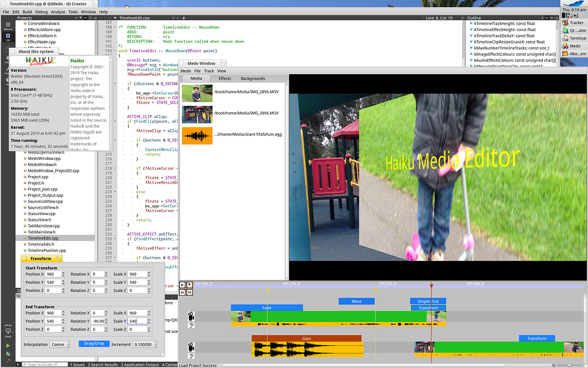Click the Haiku development logo in About window

click(40, 61)
